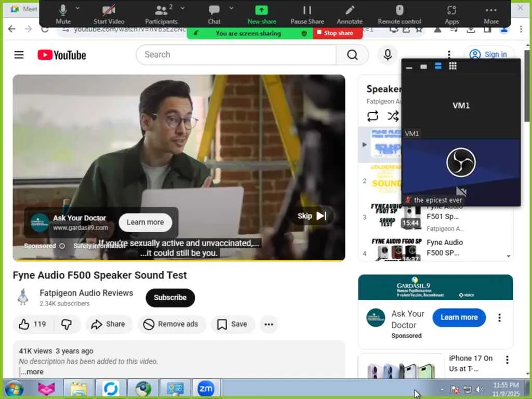
Task: Start Video in Zoom toolbar
Action: click(x=109, y=15)
